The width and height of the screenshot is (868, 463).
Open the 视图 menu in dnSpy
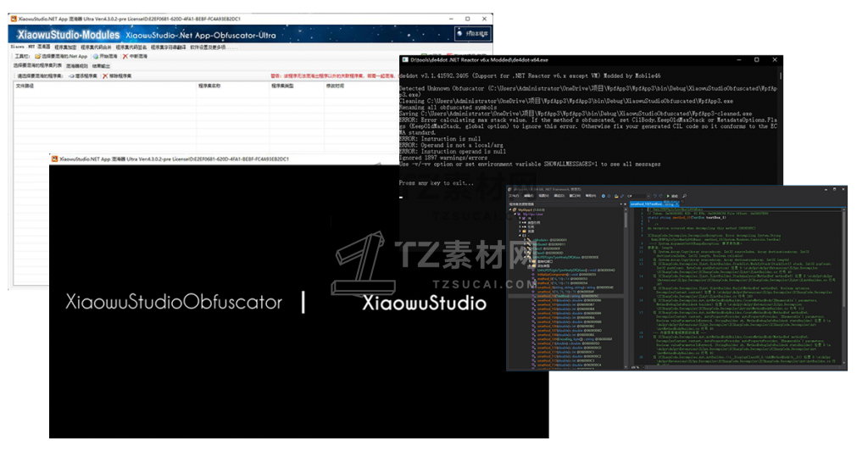click(x=544, y=196)
